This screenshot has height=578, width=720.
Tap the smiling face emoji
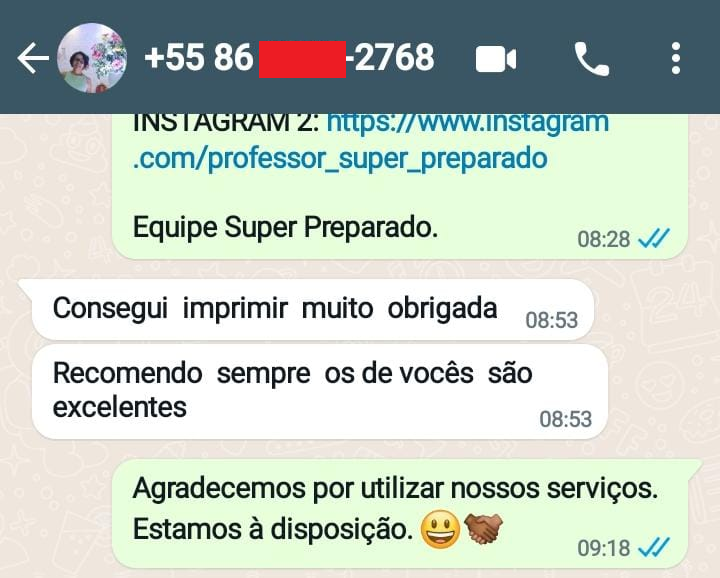[440, 529]
